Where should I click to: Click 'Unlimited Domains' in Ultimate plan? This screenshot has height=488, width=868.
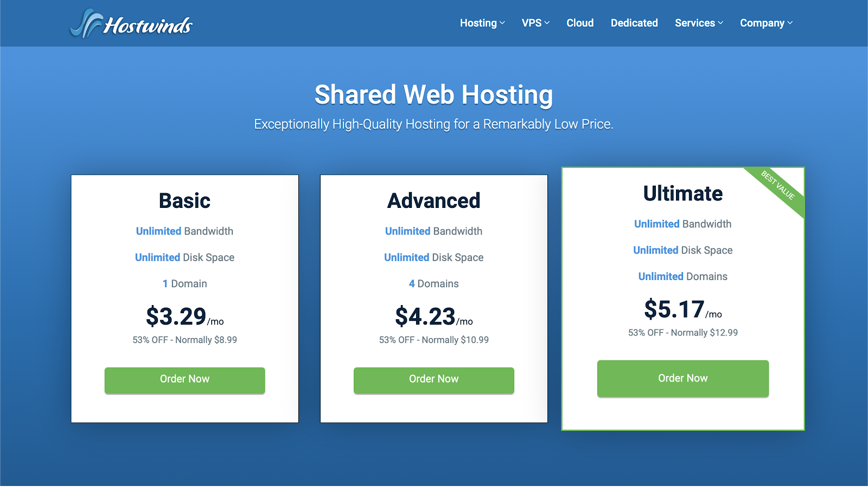pos(682,277)
